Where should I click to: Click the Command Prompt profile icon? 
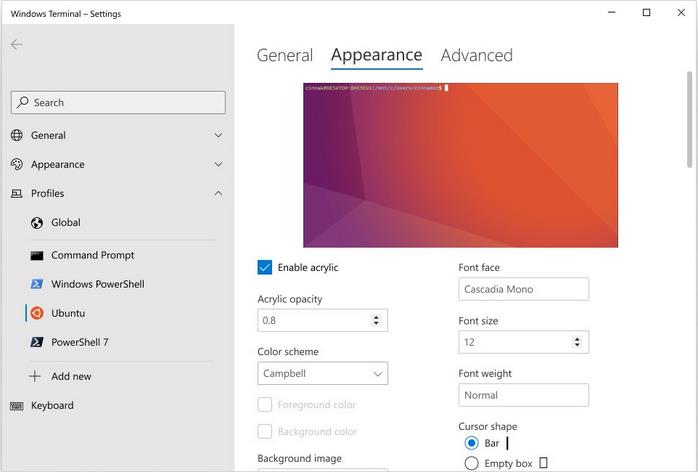[37, 255]
